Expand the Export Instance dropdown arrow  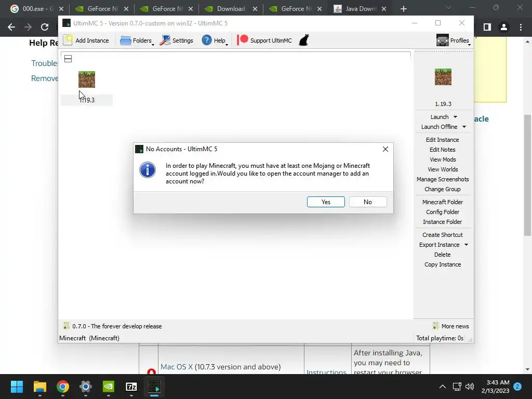[466, 245]
